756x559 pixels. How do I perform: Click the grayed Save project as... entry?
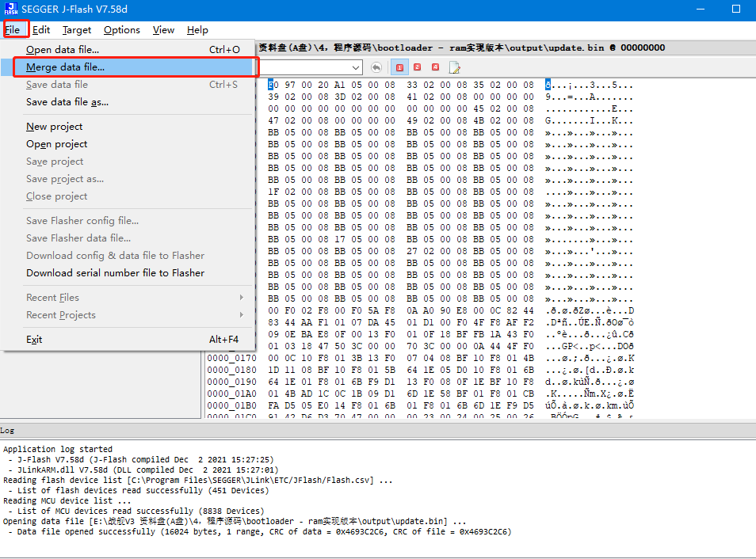tap(128, 178)
